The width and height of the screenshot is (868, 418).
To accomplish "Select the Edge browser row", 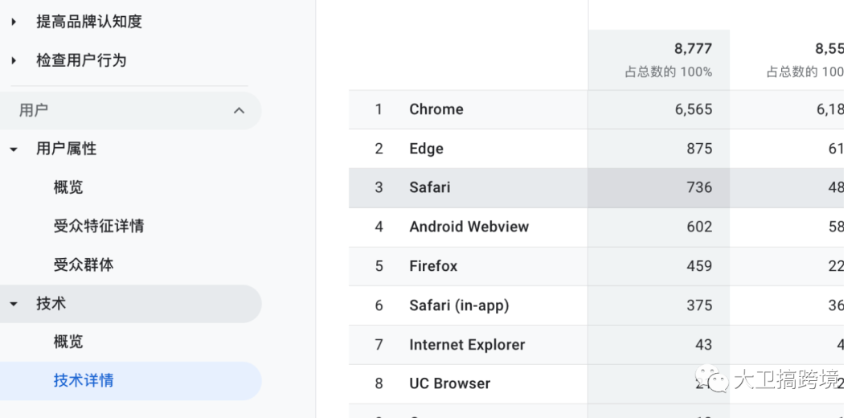I will (426, 149).
